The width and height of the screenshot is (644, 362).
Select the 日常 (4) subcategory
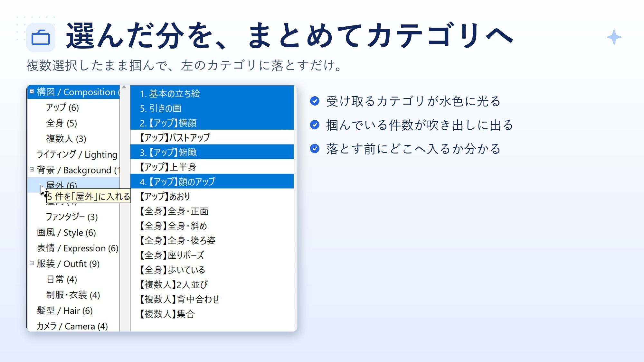62,279
